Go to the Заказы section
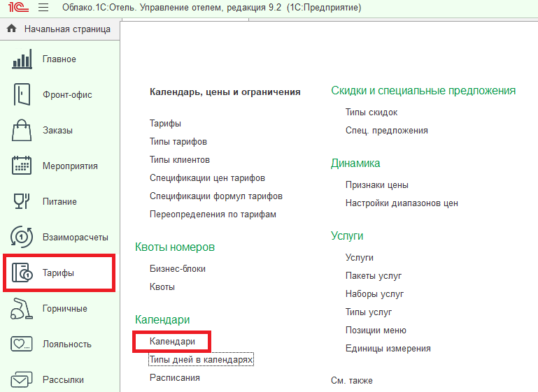 click(x=57, y=130)
